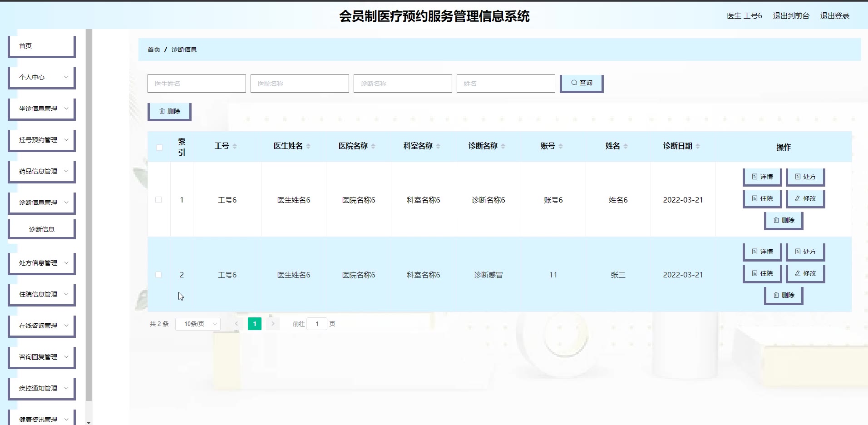The image size is (868, 425).
Task: Click 退出登录 in the top bar
Action: point(834,16)
